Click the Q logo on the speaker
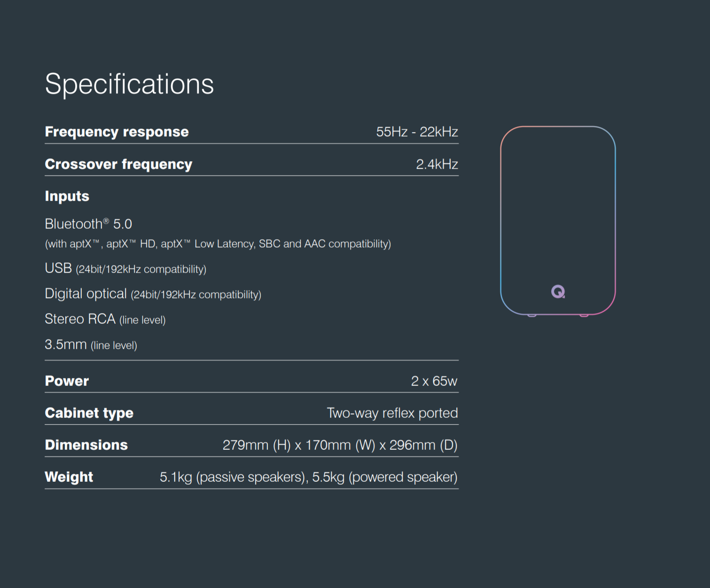710x588 pixels. tap(558, 292)
